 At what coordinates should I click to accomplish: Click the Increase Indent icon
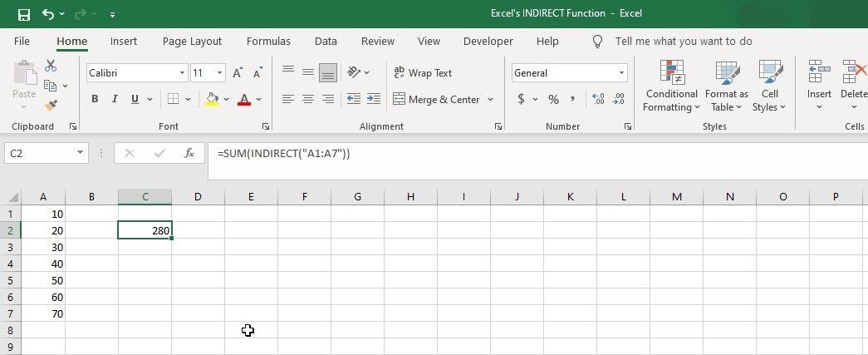point(374,99)
